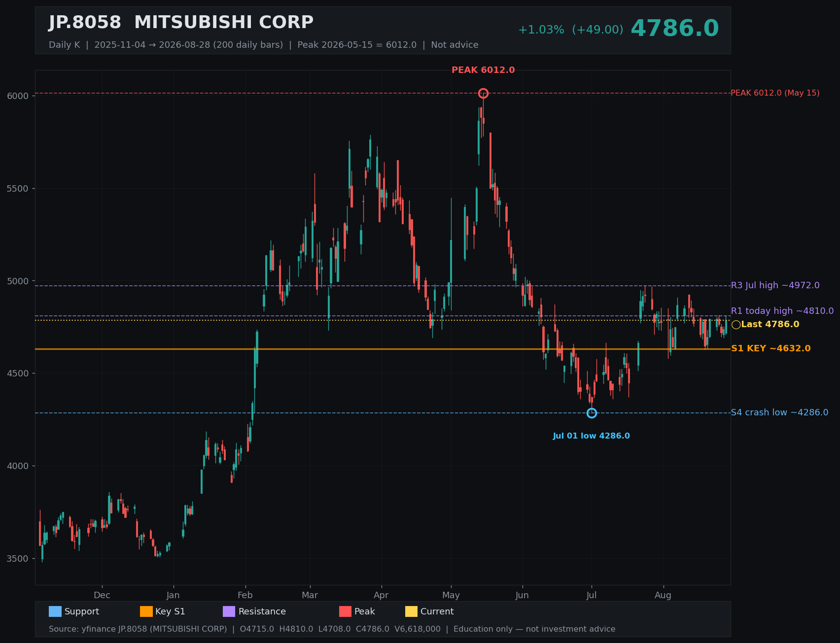Click the 'Current' legend label text
The image size is (840, 643).
[437, 611]
